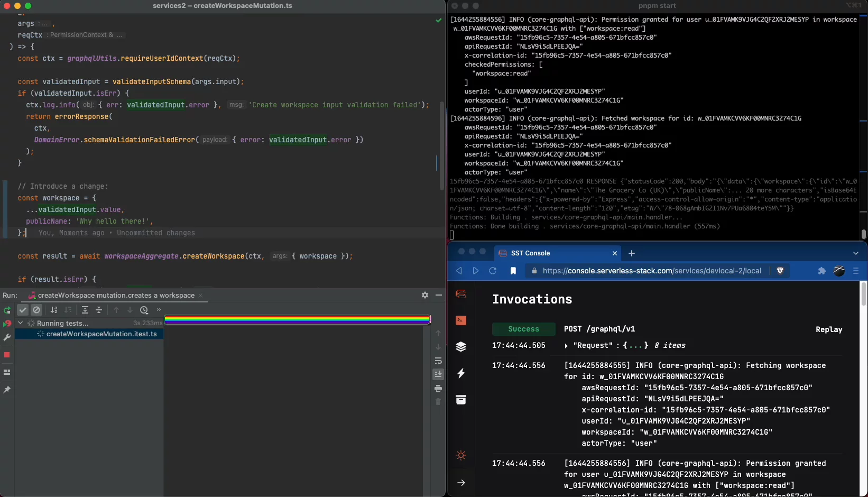Toggle Brave Shields for this site

781,271
